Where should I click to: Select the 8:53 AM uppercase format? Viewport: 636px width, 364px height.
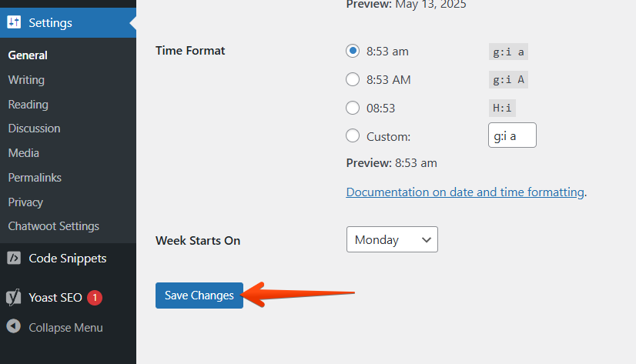[353, 79]
